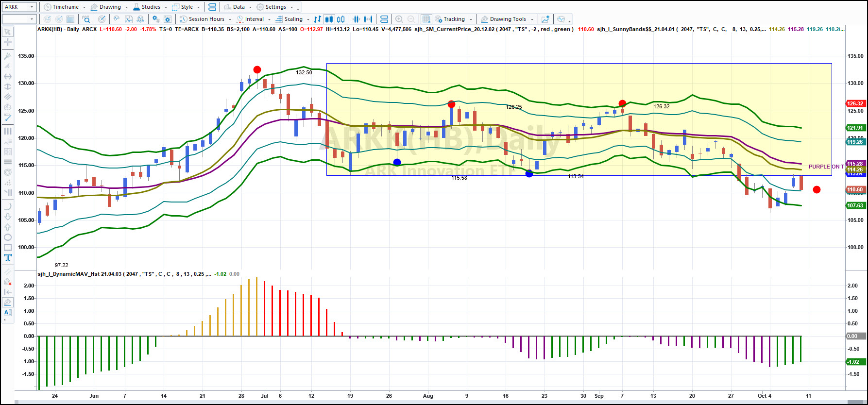
Task: Select the ellipse drawing tool
Action: 8,237
